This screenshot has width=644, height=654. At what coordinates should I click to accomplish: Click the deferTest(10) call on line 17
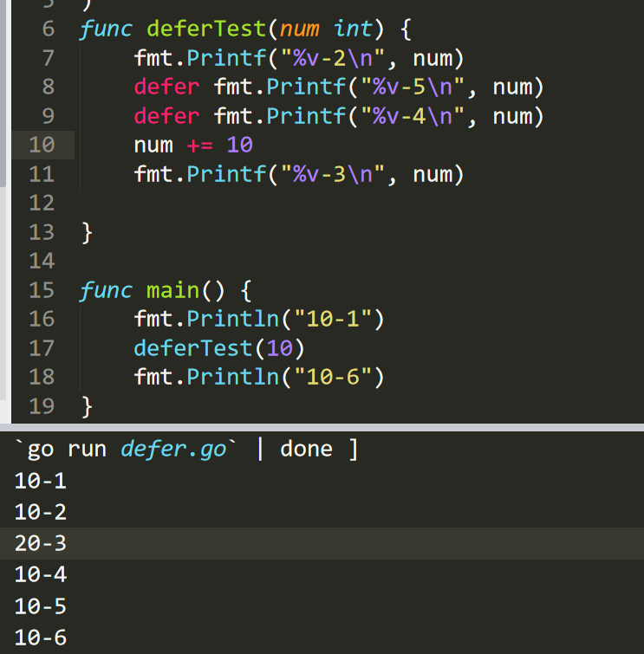click(219, 348)
